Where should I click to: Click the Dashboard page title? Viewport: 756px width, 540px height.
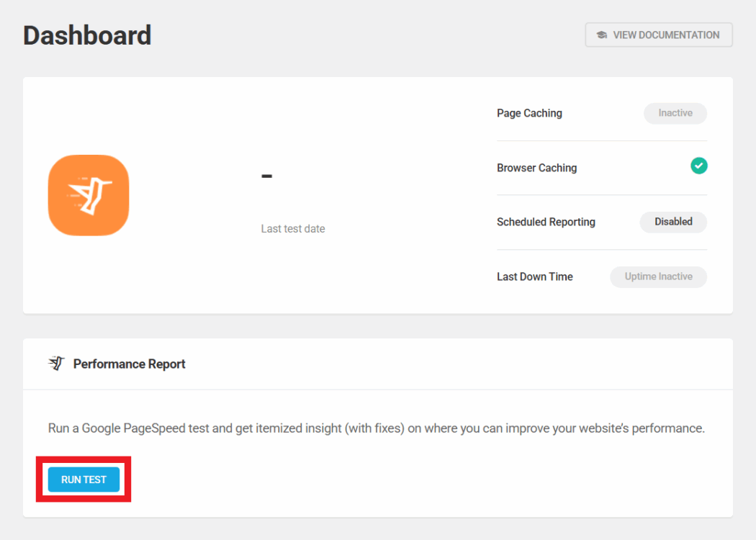[87, 35]
